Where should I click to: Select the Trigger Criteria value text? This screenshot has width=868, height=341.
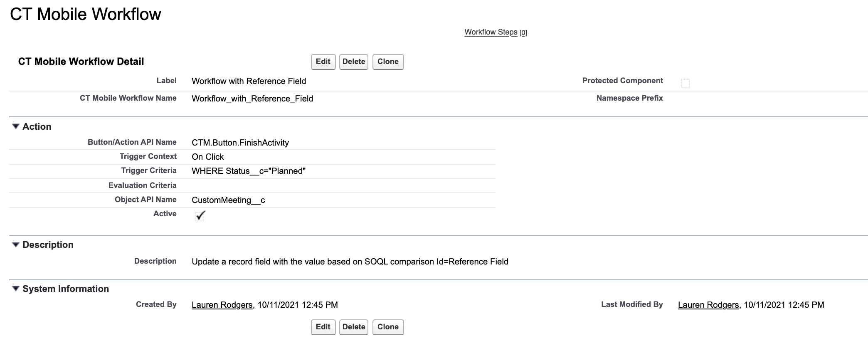click(248, 171)
